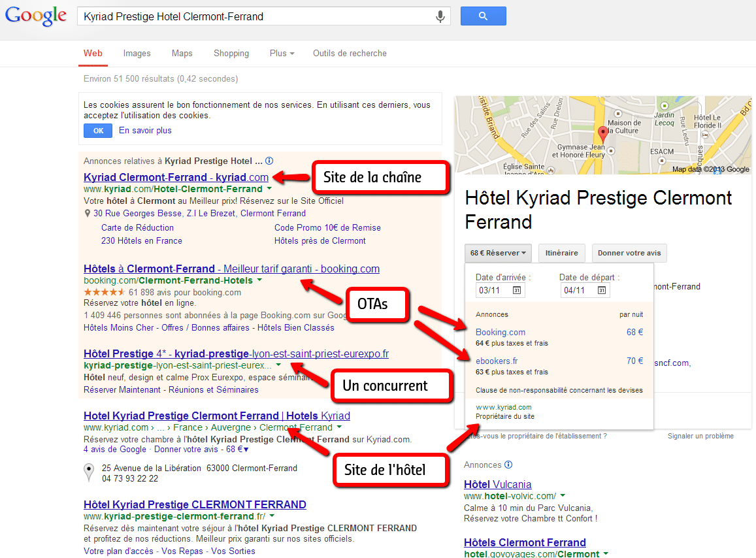Click the blue magnifier search button

(483, 16)
